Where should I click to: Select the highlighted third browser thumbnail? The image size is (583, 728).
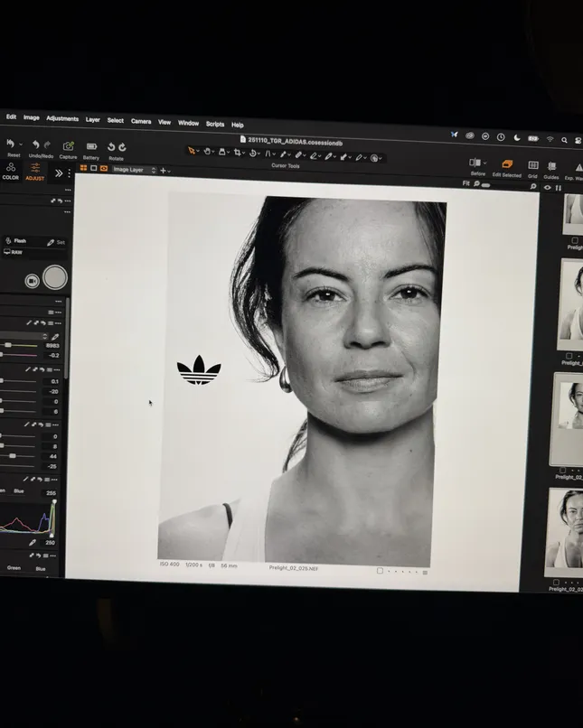coord(568,419)
